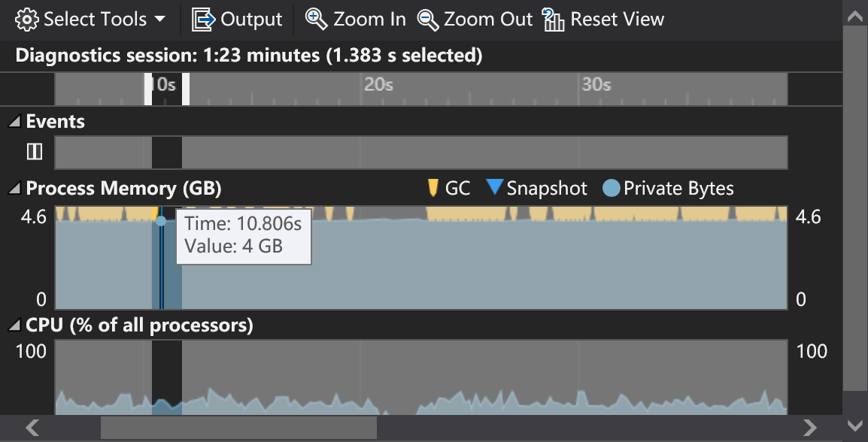Click the events marker icon below Events header
The height and width of the screenshot is (442, 868).
click(35, 151)
